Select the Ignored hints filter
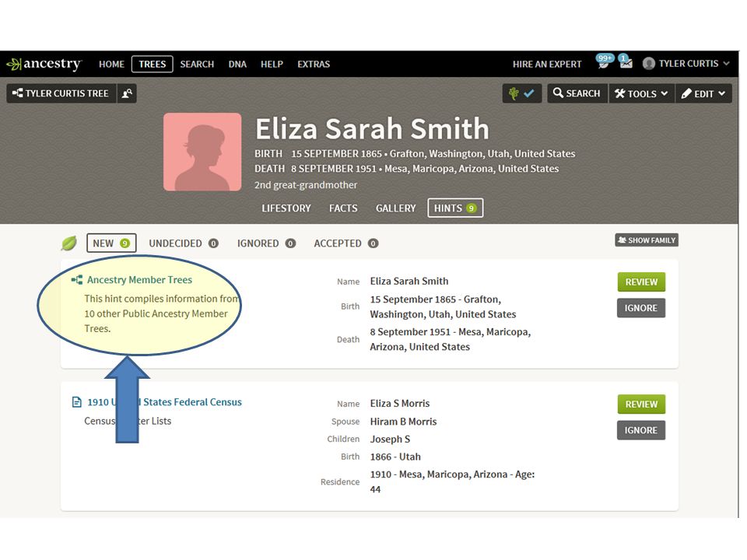The image size is (747, 560). (x=266, y=243)
